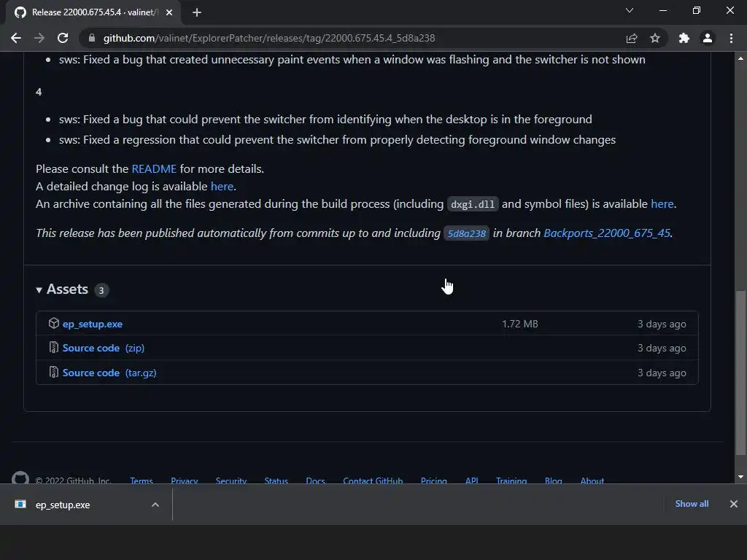
Task: Click the address bar URL
Action: tap(269, 38)
